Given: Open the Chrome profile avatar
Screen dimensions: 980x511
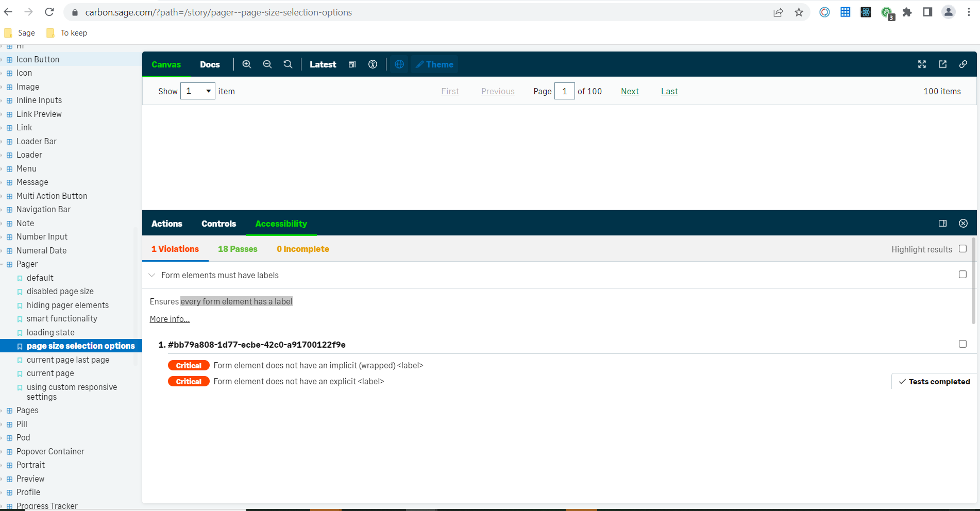Looking at the screenshot, I should click(949, 12).
